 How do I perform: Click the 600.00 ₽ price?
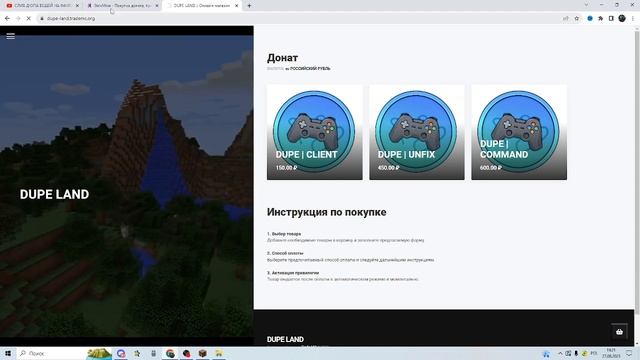491,168
